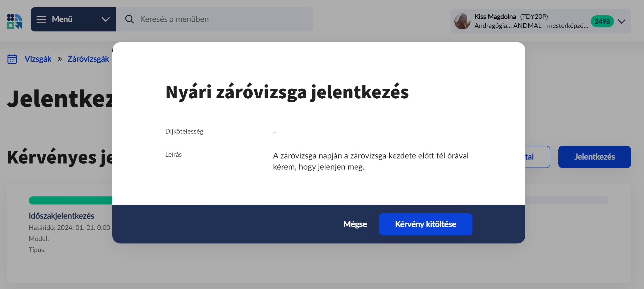Click the partially hidden outlined button
This screenshot has height=289, width=644.
[x=537, y=157]
